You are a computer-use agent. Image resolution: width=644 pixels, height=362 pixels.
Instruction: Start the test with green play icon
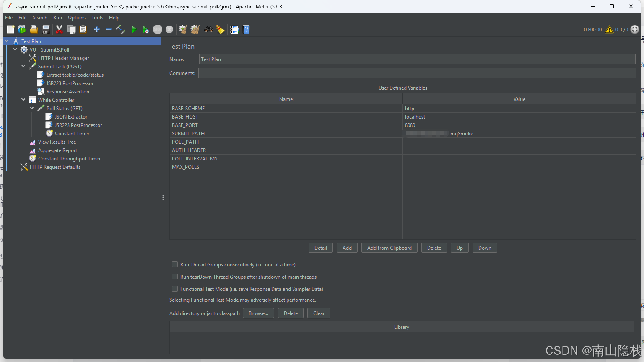134,29
